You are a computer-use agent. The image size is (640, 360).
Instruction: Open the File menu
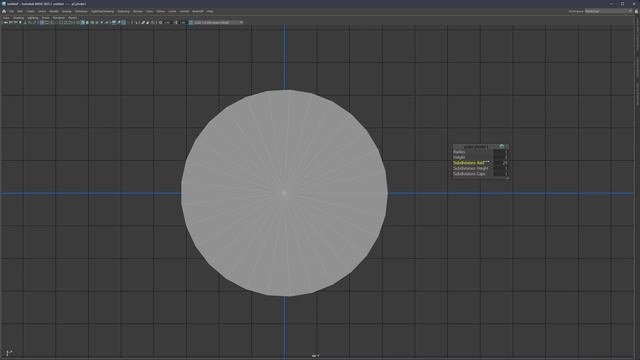tap(11, 11)
